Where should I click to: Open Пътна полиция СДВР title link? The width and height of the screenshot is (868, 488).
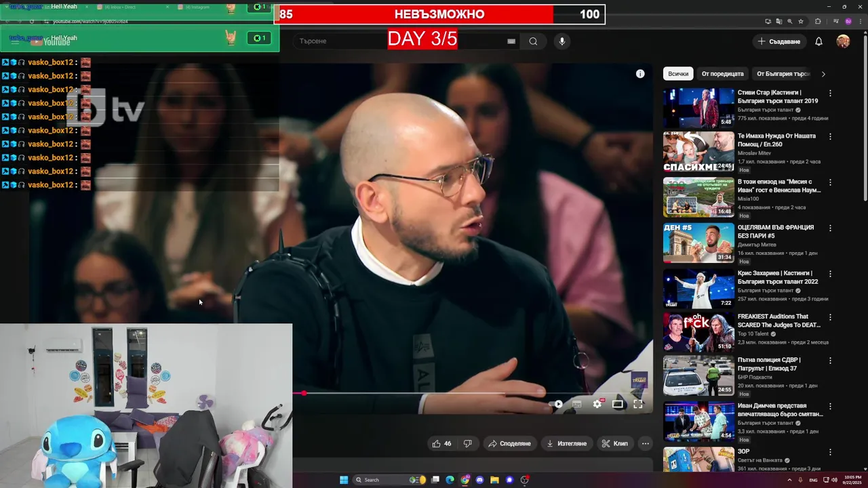[769, 364]
